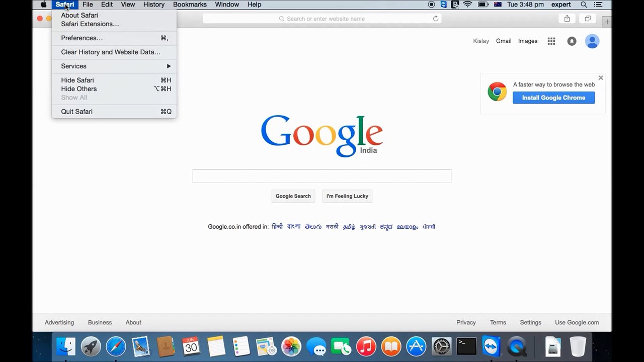The height and width of the screenshot is (362, 644).
Task: Click the Safari address bar field
Action: (322, 19)
